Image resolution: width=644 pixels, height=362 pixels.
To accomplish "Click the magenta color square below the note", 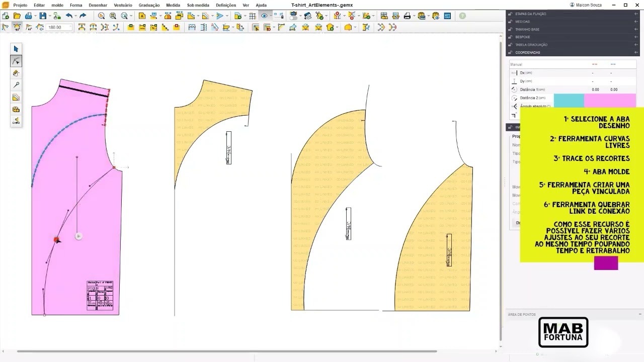I will click(x=606, y=263).
